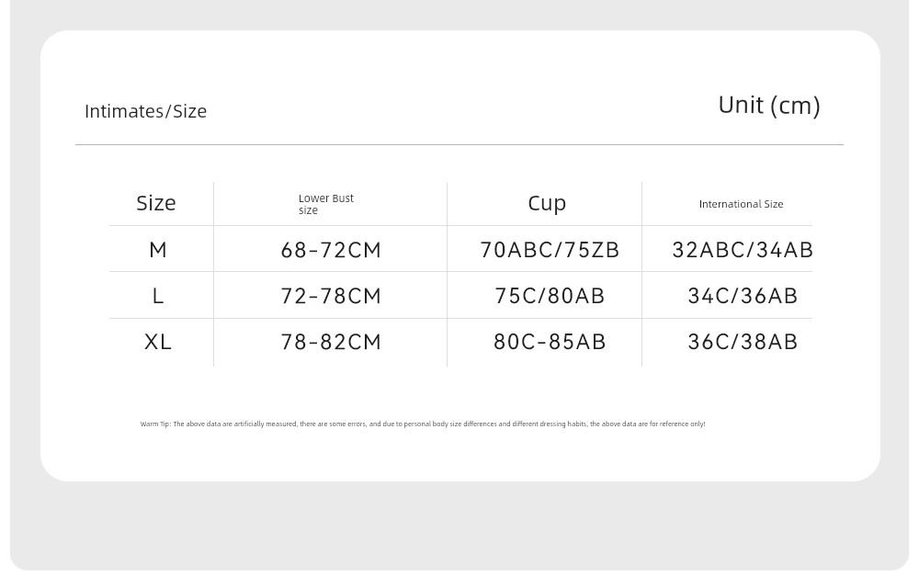Click the Unit (cm) label
Viewport: 919px width, 588px height.
(x=769, y=106)
